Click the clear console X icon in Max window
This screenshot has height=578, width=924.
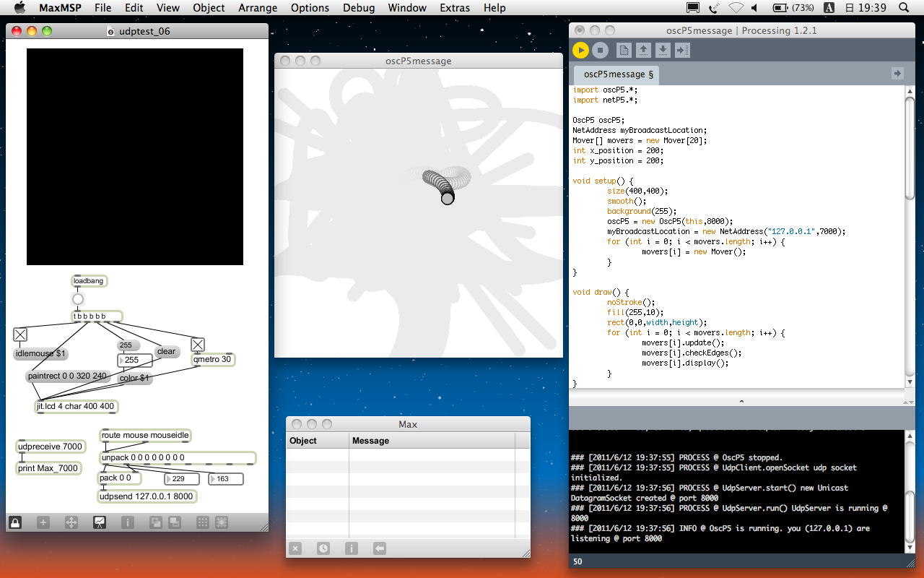coord(295,548)
